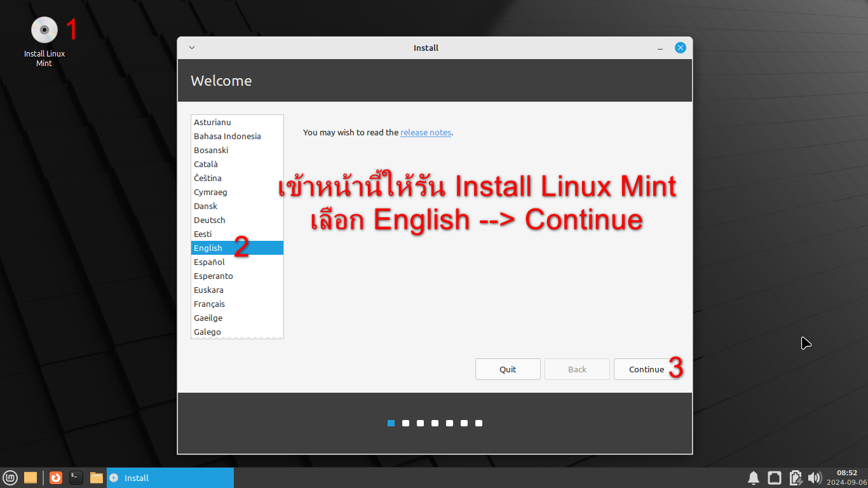Screen dimensions: 868x488
Task: Close the Install window
Action: coord(681,48)
